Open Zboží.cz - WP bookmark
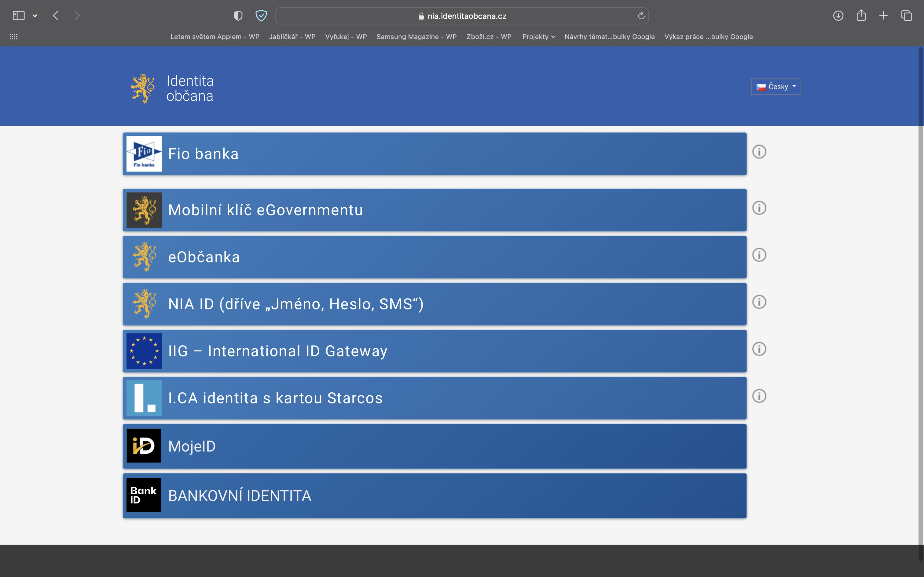Screen dimensions: 924x577 [x=489, y=37]
